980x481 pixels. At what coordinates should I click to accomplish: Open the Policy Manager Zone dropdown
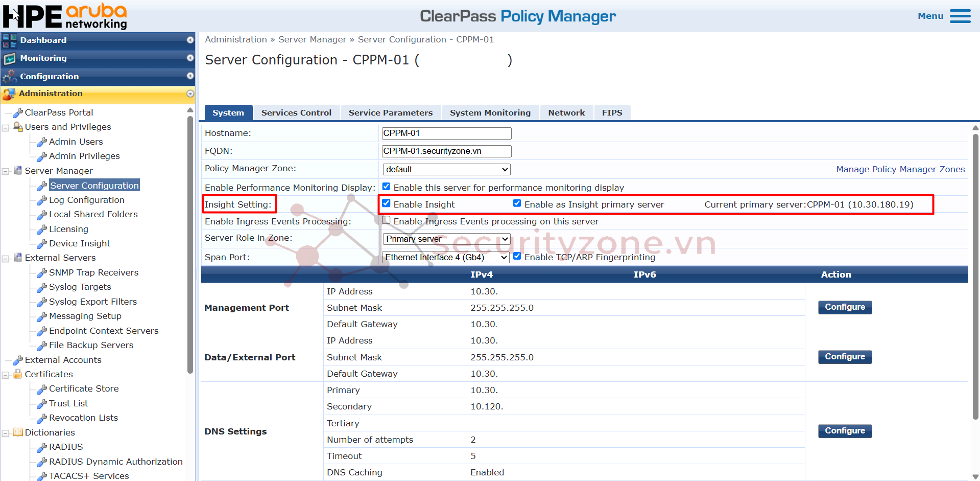(446, 169)
